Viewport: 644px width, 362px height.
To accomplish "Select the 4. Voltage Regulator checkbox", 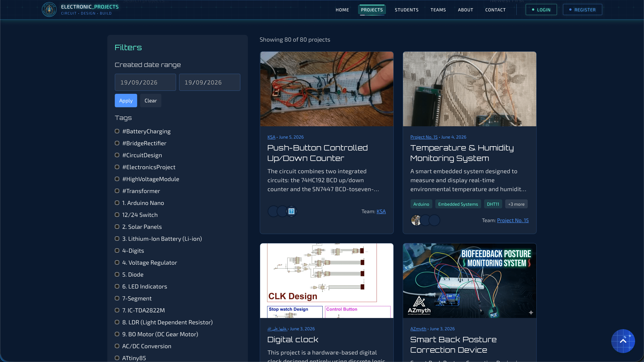I will click(x=117, y=262).
